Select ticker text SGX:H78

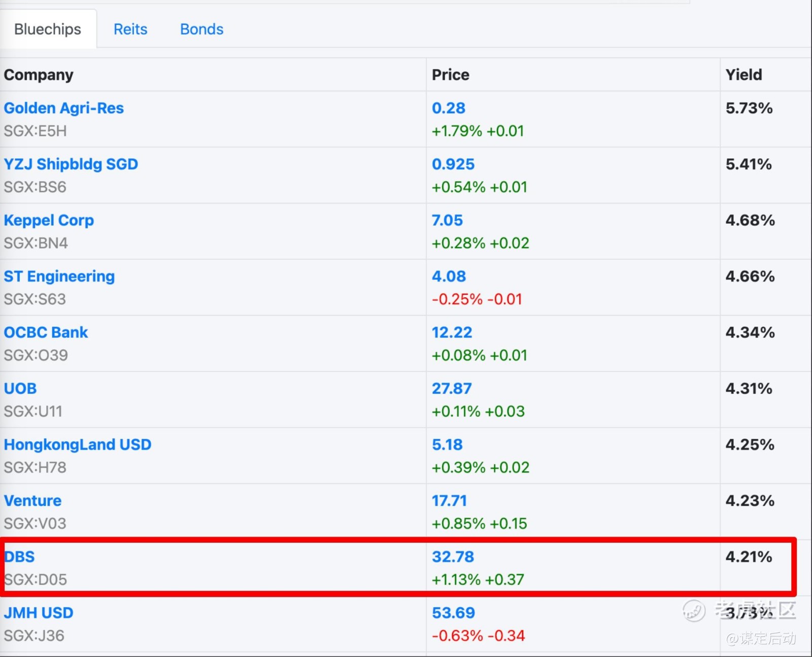(35, 467)
